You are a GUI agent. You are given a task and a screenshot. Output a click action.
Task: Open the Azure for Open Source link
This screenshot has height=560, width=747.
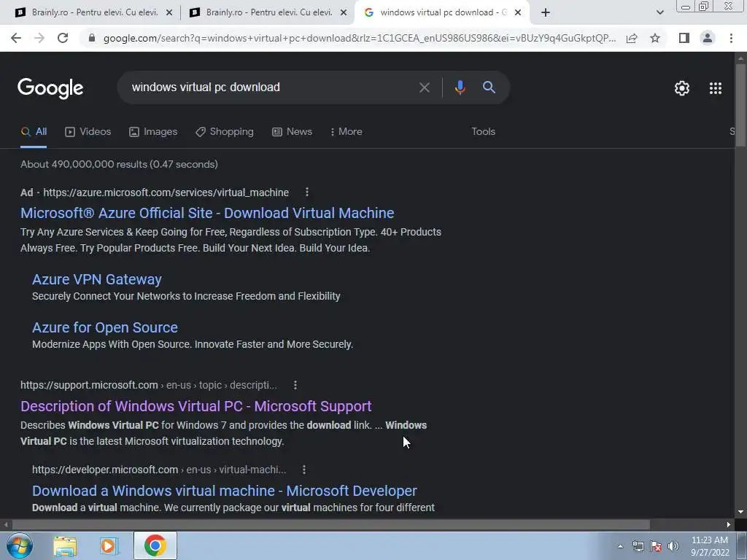105,327
